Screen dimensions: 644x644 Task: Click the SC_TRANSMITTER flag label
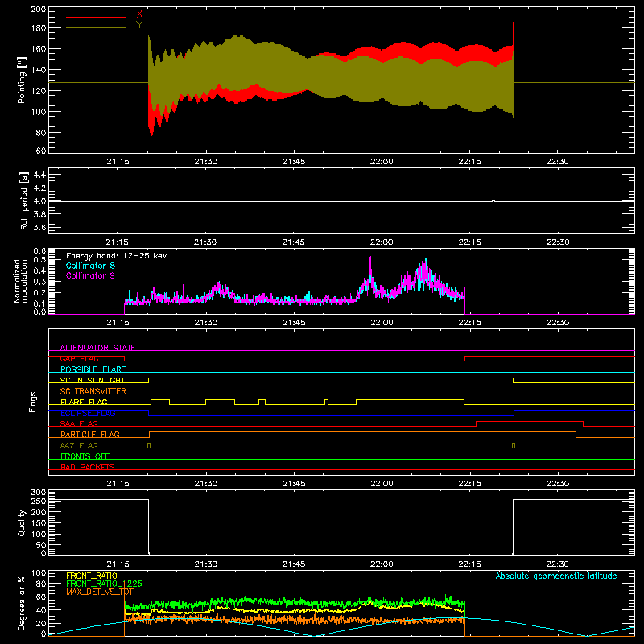[93, 391]
